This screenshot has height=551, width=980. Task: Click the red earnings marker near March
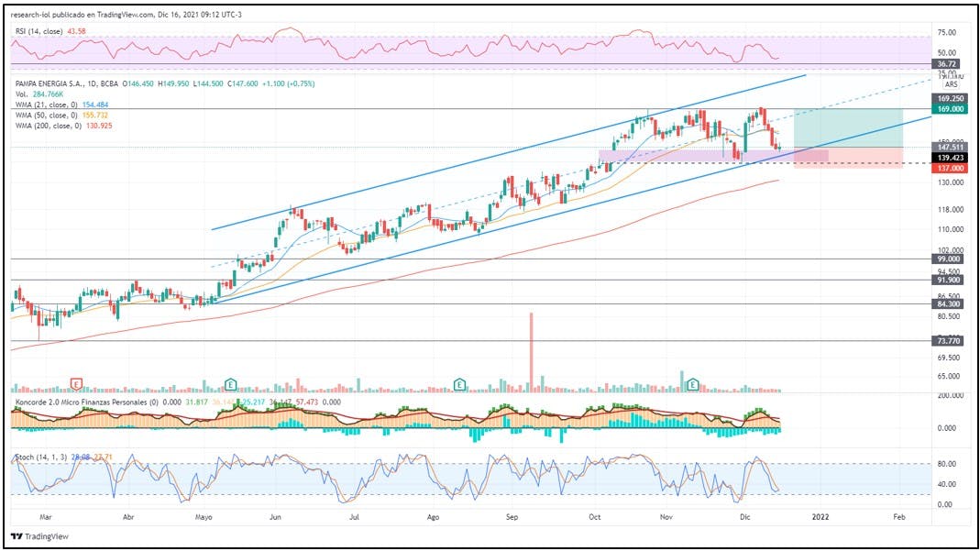click(76, 384)
